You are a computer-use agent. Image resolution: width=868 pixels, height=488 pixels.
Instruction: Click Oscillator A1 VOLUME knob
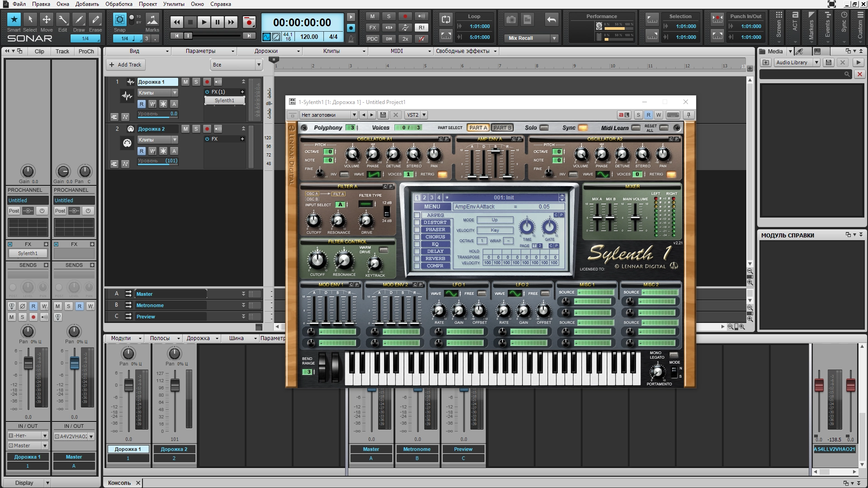point(352,155)
